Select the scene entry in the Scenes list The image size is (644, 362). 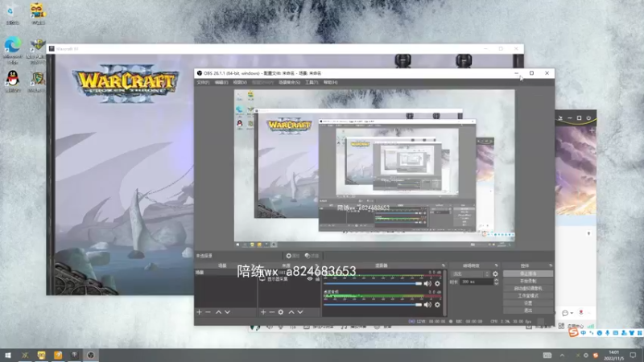click(226, 273)
